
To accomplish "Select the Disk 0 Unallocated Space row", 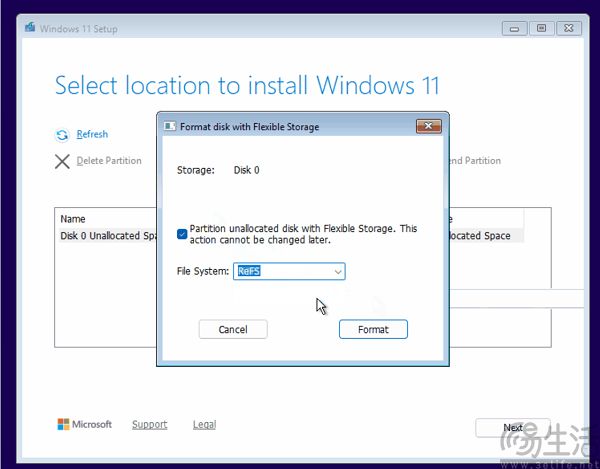I will pyautogui.click(x=292, y=236).
